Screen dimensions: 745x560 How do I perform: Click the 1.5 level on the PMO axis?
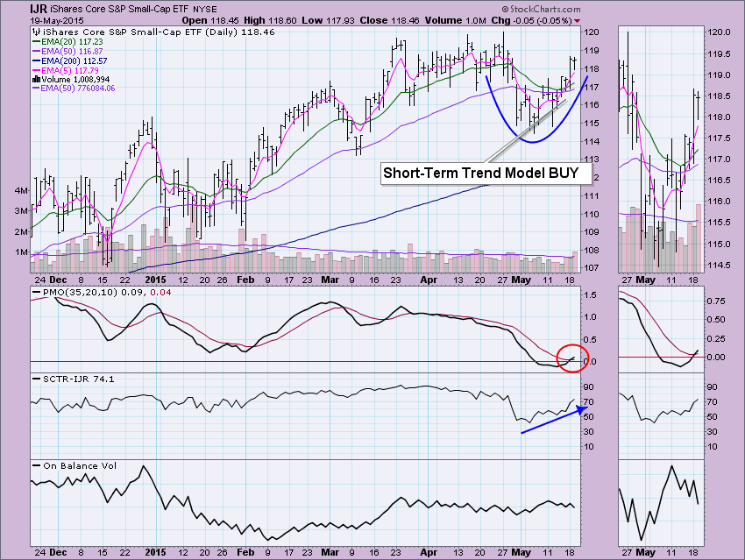(590, 295)
